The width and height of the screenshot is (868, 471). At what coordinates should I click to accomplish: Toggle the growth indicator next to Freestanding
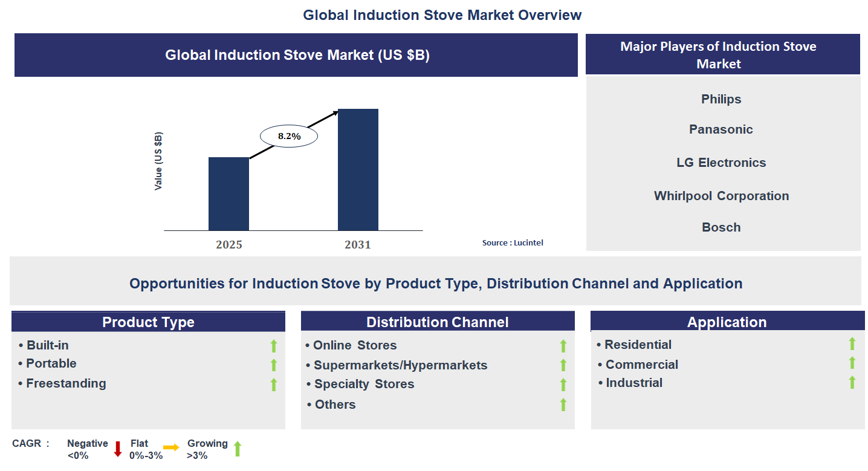pyautogui.click(x=273, y=384)
